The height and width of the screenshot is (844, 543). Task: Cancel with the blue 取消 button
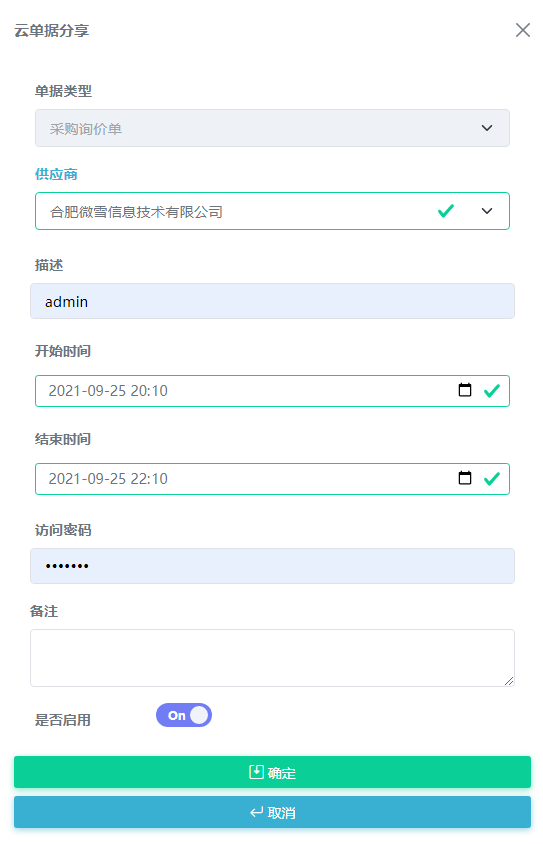click(272, 812)
